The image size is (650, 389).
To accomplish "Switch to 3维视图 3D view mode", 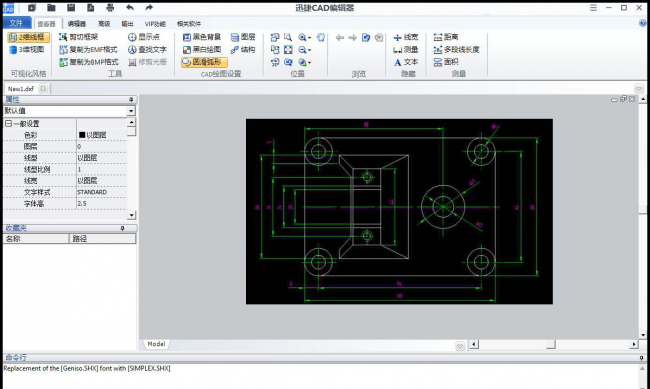I will point(27,49).
